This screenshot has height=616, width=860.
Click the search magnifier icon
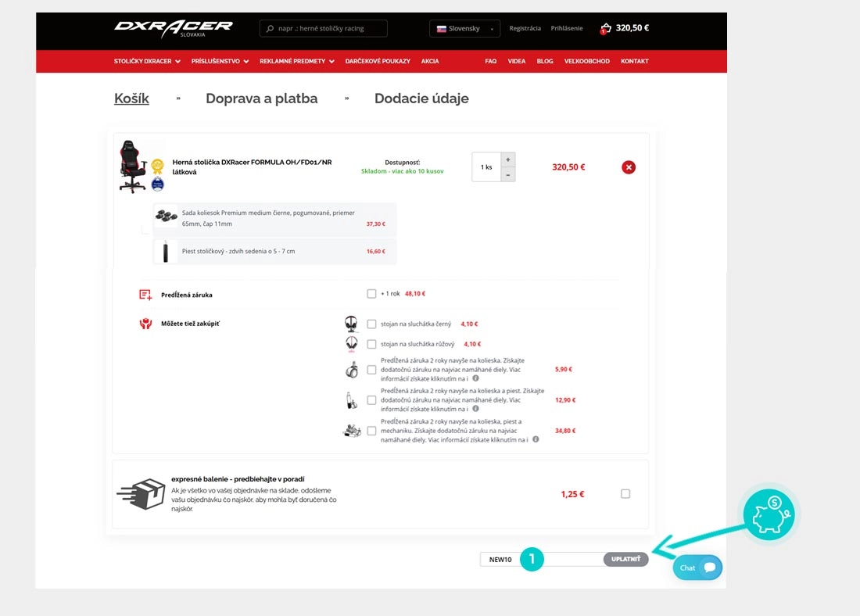pyautogui.click(x=270, y=28)
